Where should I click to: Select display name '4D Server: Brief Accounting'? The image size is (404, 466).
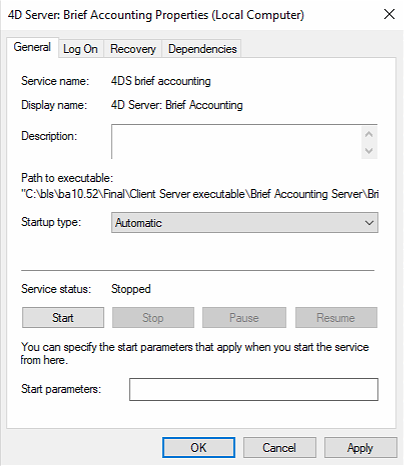[177, 105]
